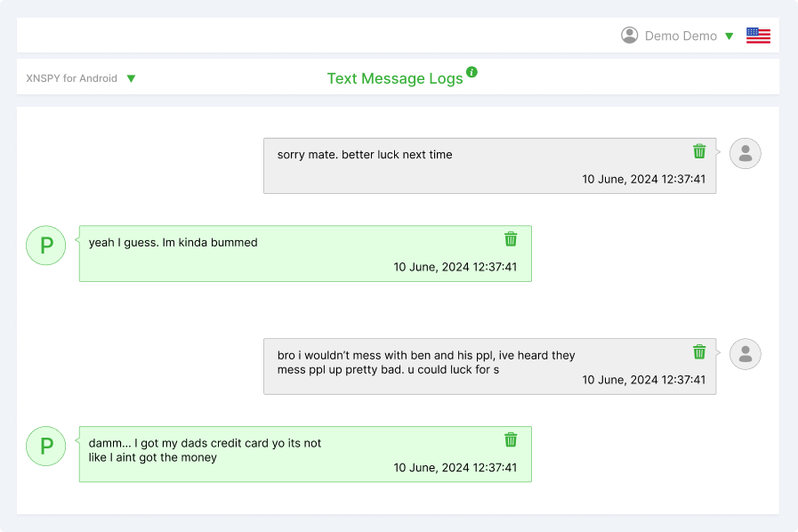Click the Demo Demo user profile icon

click(630, 36)
